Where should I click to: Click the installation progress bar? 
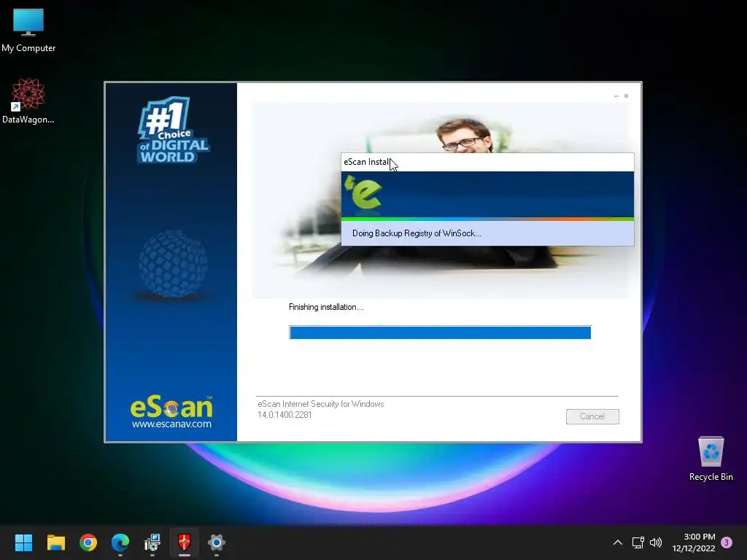coord(440,332)
